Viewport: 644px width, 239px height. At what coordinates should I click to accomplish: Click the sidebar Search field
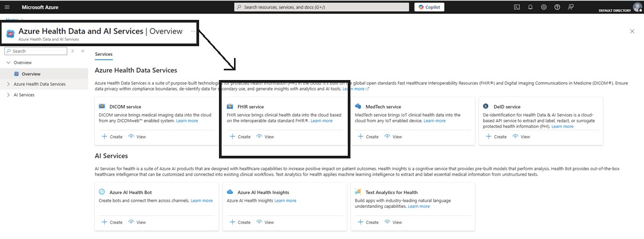(x=35, y=51)
